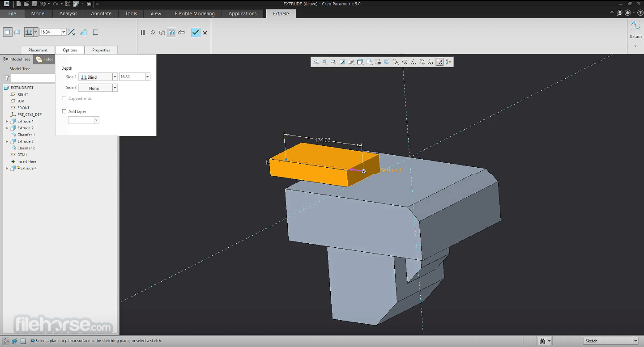Create a new file from the quick access toolbar

(18, 4)
